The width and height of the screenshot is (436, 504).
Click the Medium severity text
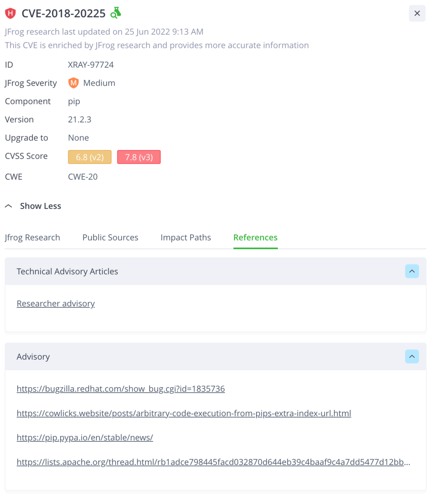(x=99, y=83)
